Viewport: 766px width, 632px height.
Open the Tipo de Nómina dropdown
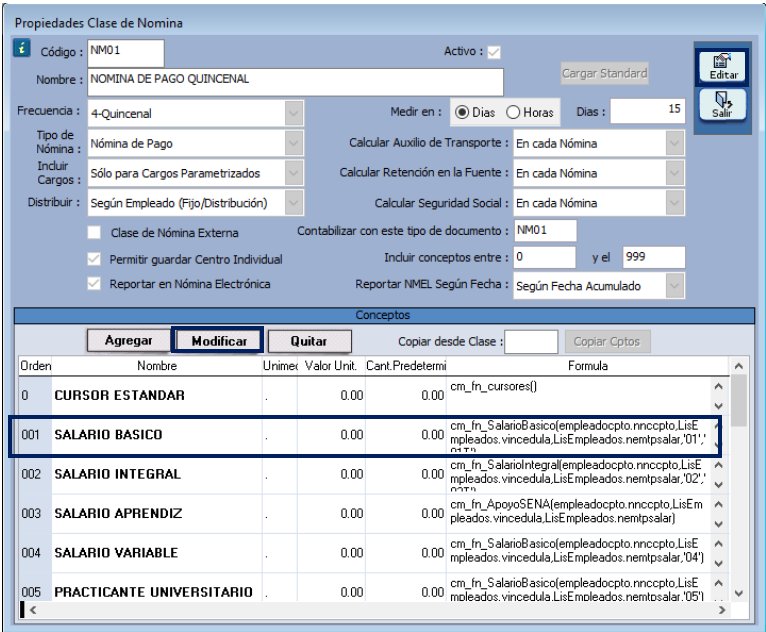pos(294,143)
